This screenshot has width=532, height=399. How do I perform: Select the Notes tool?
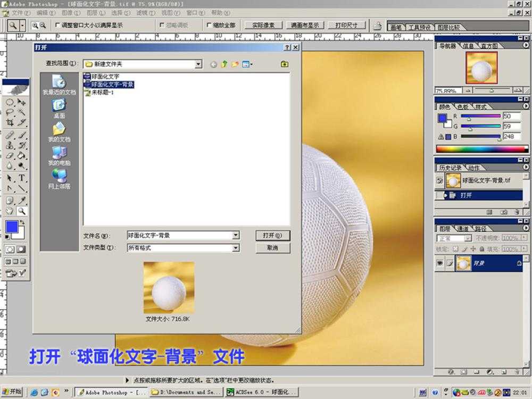pos(10,200)
